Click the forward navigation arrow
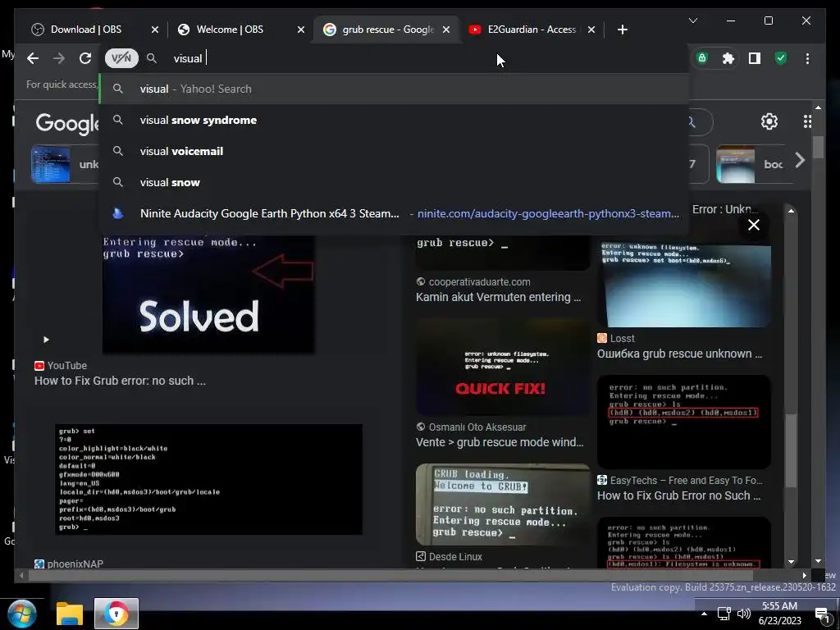 (59, 58)
